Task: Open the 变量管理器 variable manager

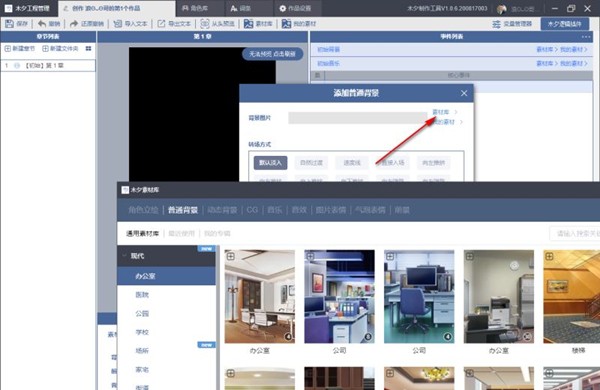Action: tap(512, 24)
